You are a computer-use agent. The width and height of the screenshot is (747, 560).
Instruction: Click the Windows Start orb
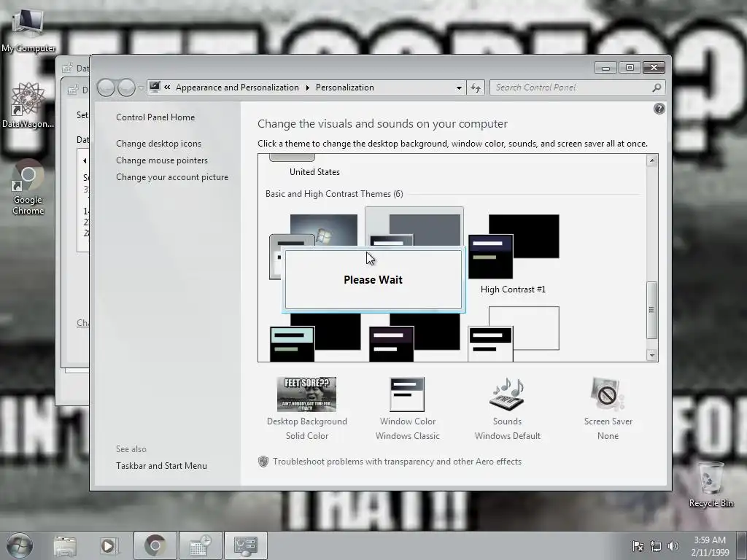coord(20,545)
